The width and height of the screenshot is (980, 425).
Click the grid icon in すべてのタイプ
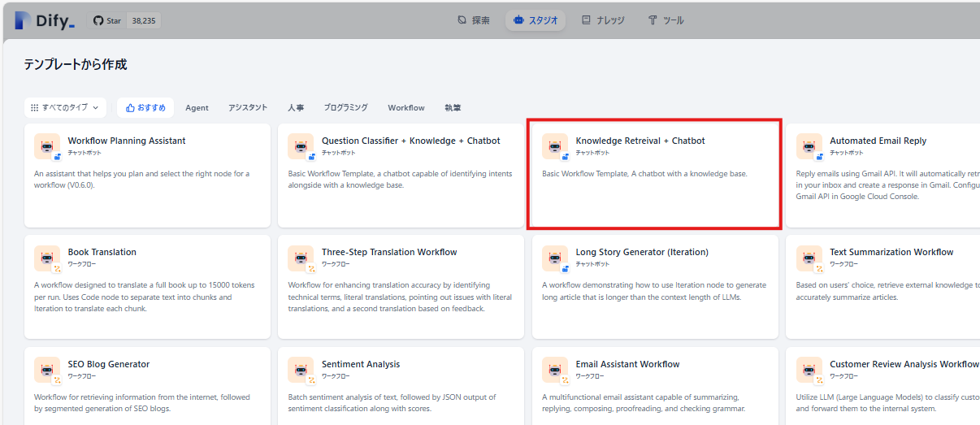point(35,107)
